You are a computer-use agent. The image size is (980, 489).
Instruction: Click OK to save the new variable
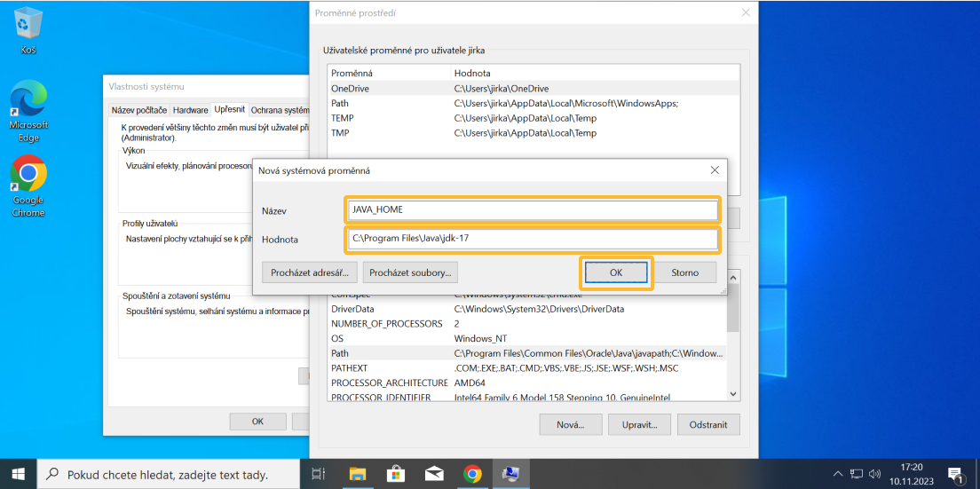pyautogui.click(x=616, y=272)
